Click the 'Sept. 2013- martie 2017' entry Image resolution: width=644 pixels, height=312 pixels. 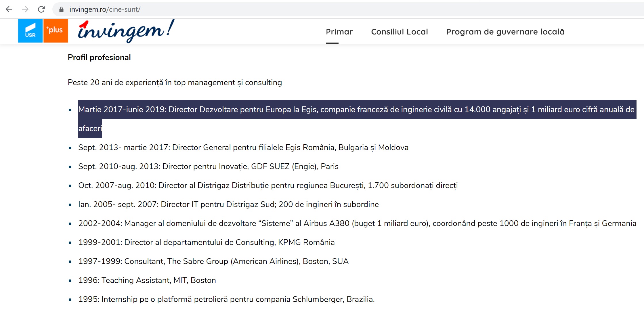coord(243,148)
